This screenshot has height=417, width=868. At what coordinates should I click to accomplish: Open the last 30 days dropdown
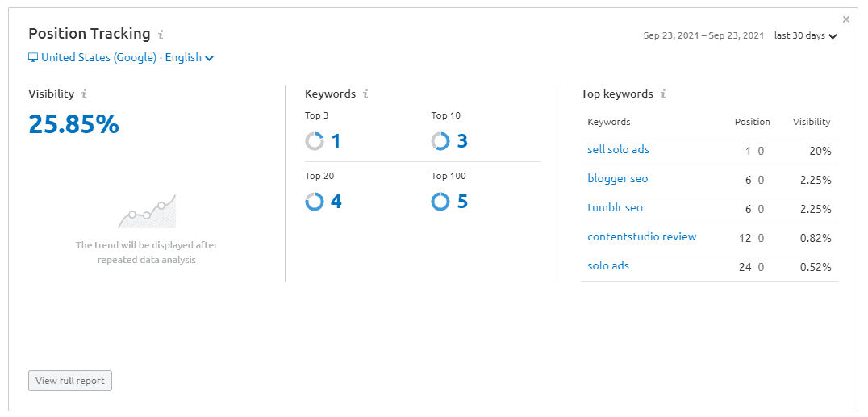(806, 36)
